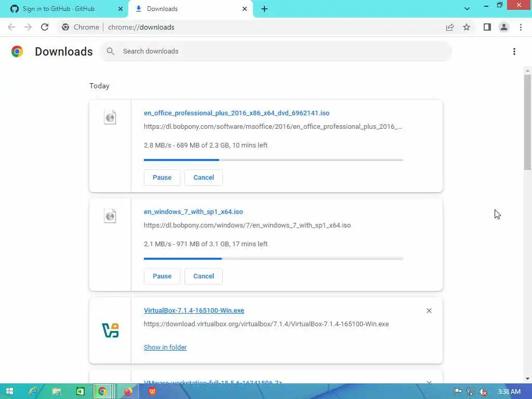Click the muted volume tray icon
The height and width of the screenshot is (399, 532).
[x=483, y=392]
